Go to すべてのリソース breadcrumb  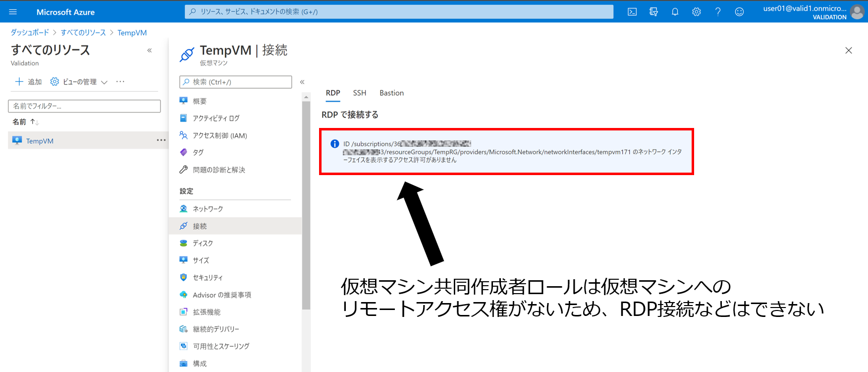(x=83, y=33)
